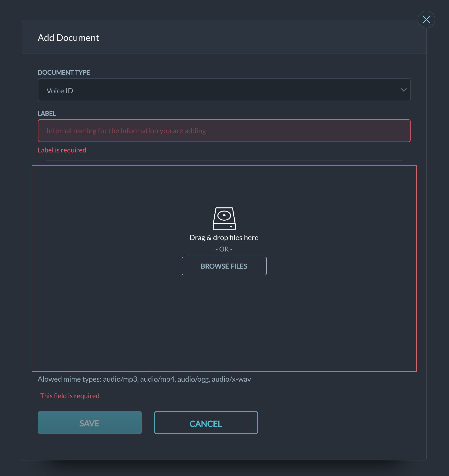Open the Document Type dropdown

pyautogui.click(x=224, y=90)
